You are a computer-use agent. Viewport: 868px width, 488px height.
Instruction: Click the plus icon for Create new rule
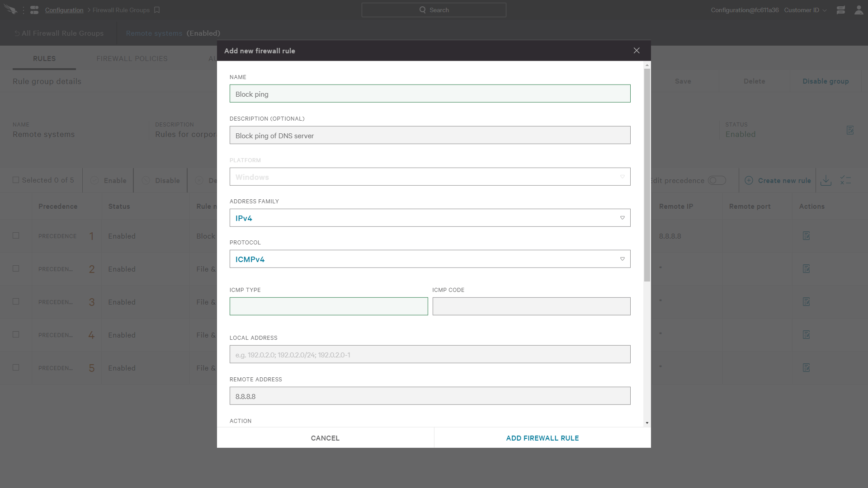[x=749, y=180]
